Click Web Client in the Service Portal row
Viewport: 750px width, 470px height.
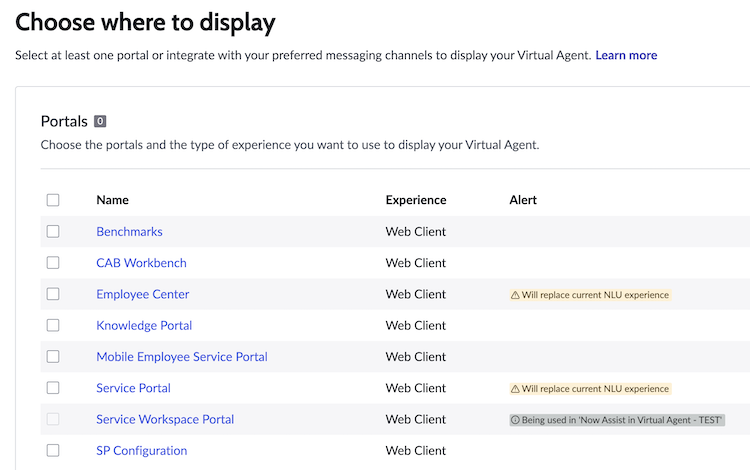coord(416,388)
